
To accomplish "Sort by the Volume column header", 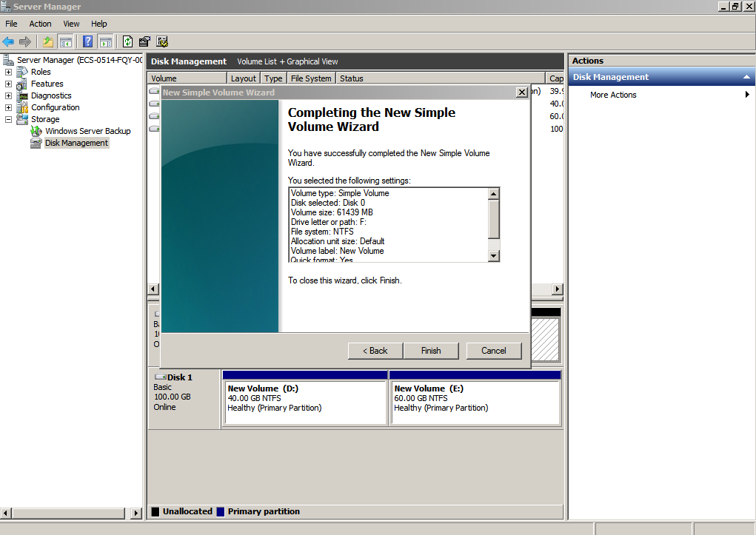I will point(187,78).
